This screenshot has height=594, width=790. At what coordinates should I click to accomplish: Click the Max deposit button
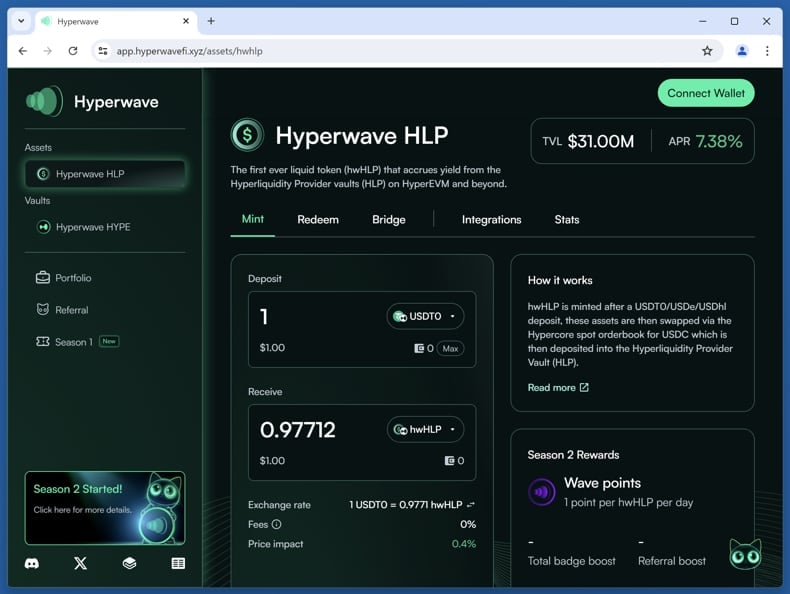[450, 348]
